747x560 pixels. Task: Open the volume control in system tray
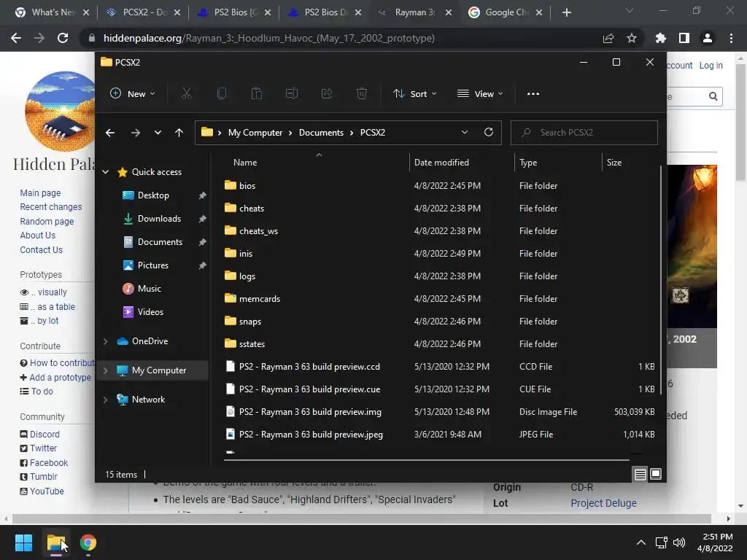coord(679,542)
